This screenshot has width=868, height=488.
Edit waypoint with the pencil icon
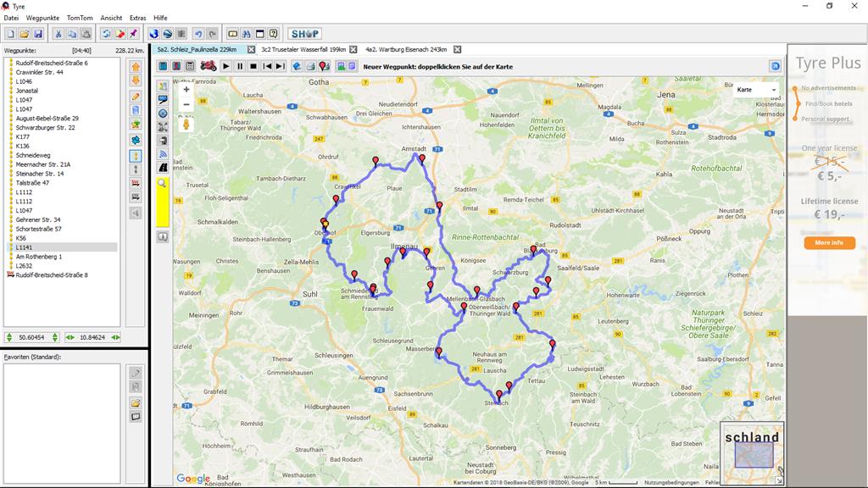pyautogui.click(x=136, y=97)
